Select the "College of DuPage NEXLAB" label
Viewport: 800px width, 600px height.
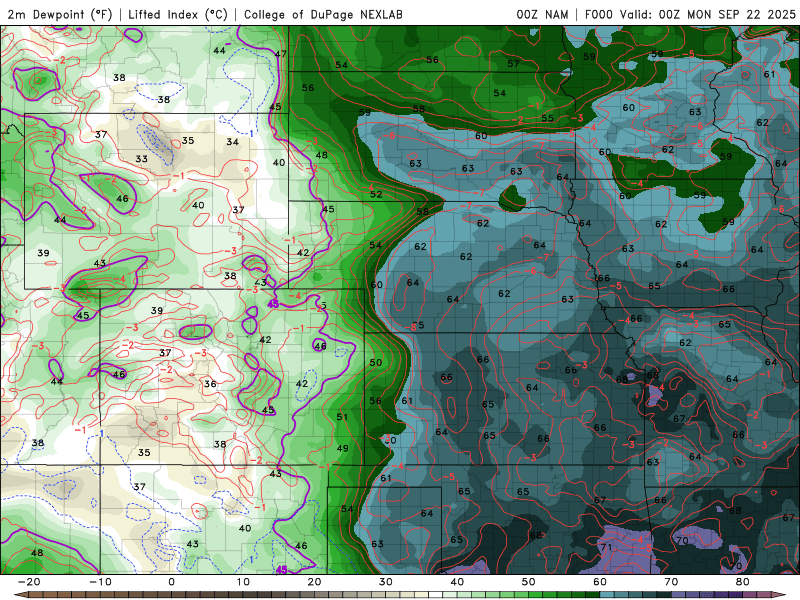click(323, 14)
